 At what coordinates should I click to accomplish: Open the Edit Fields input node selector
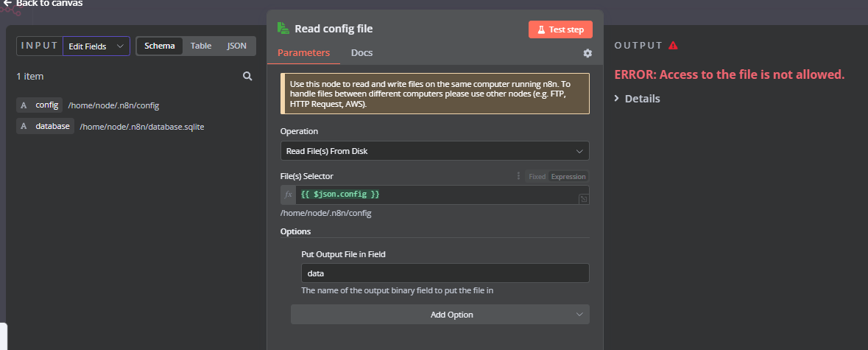coord(96,46)
